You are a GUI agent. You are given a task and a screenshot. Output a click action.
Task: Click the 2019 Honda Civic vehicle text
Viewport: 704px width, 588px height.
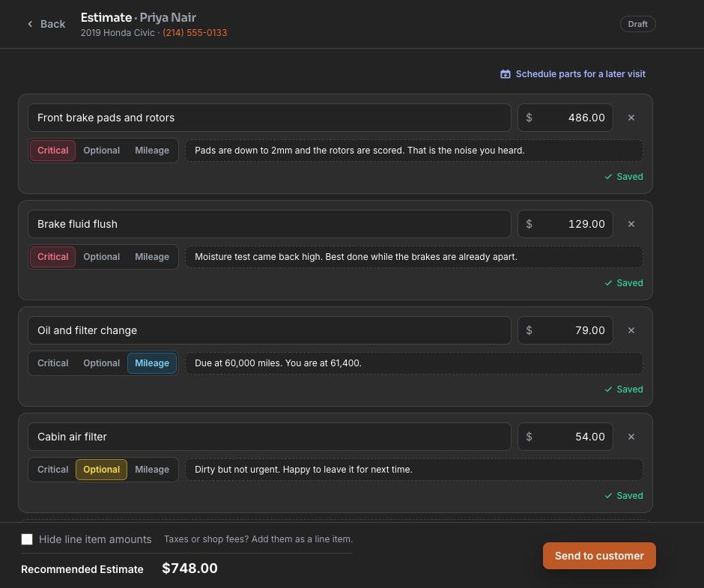pyautogui.click(x=118, y=33)
